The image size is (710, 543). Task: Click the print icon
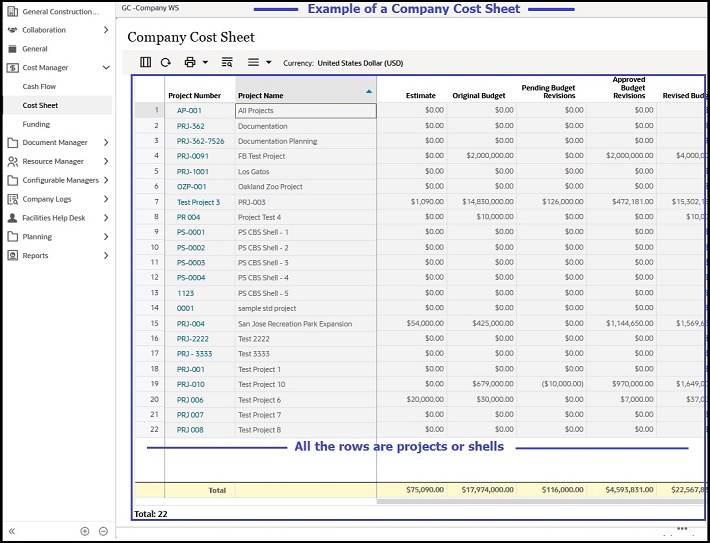click(190, 62)
